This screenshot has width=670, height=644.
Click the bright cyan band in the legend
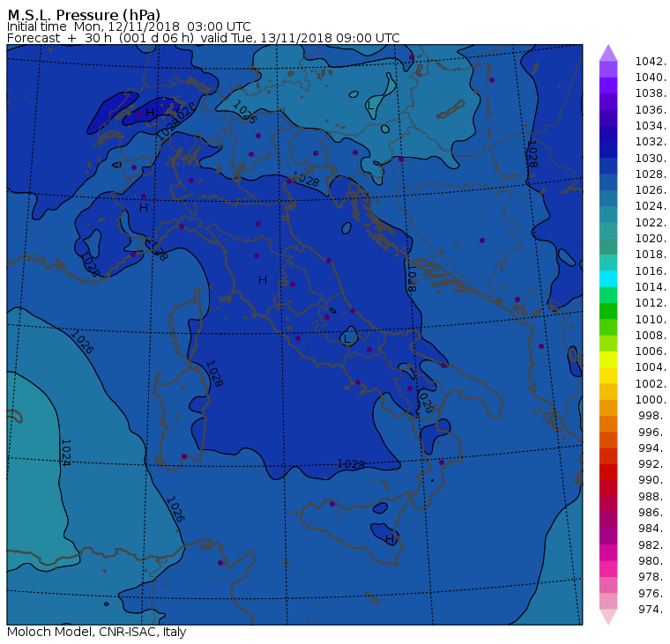pyautogui.click(x=608, y=279)
